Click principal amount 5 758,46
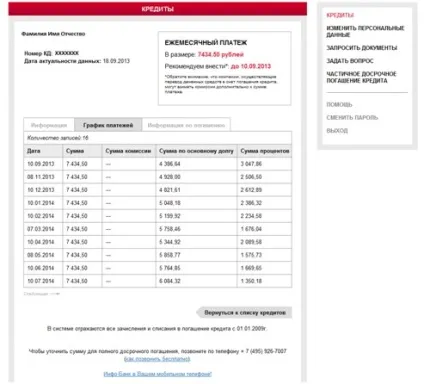 pyautogui.click(x=170, y=229)
